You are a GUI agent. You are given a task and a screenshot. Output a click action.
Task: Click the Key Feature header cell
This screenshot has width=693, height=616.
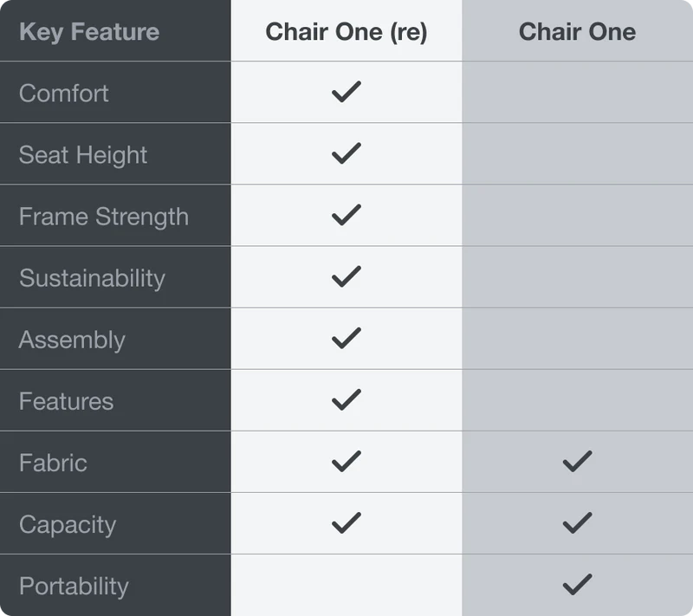pyautogui.click(x=89, y=32)
